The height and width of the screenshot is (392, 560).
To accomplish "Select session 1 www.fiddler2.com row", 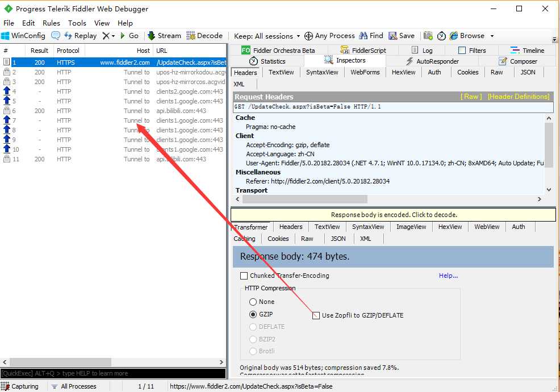I will point(114,62).
